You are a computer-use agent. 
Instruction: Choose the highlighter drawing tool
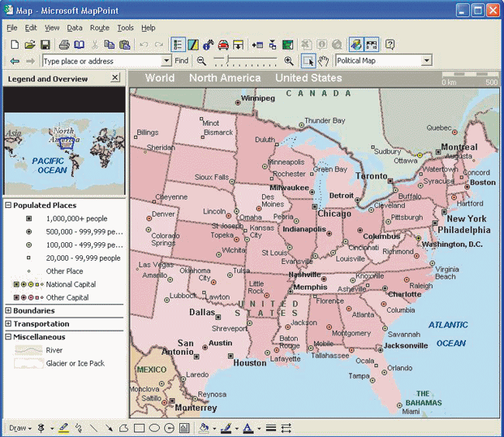[64, 428]
